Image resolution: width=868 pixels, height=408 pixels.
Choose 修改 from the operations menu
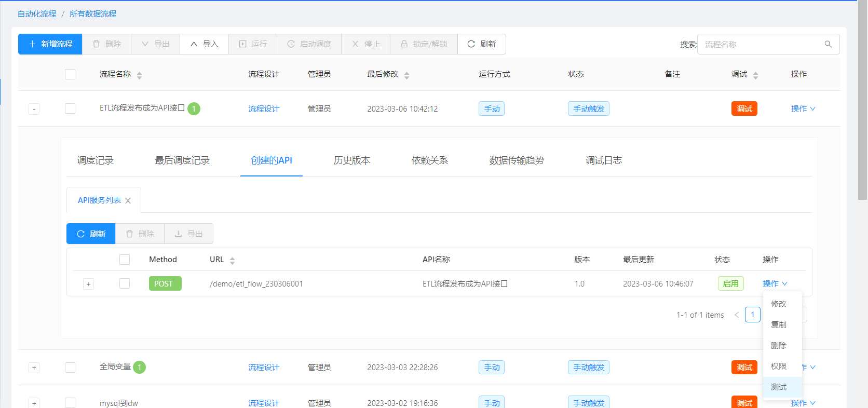click(782, 304)
